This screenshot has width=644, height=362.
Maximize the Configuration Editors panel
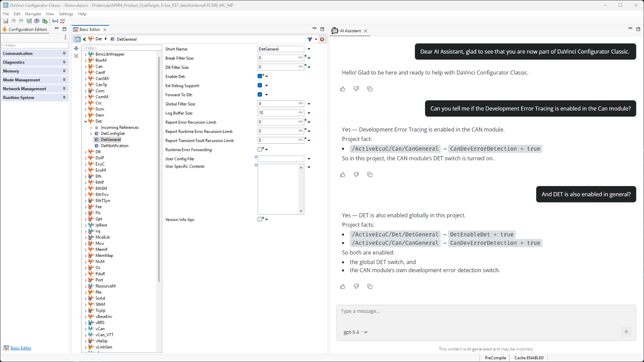pyautogui.click(x=64, y=29)
